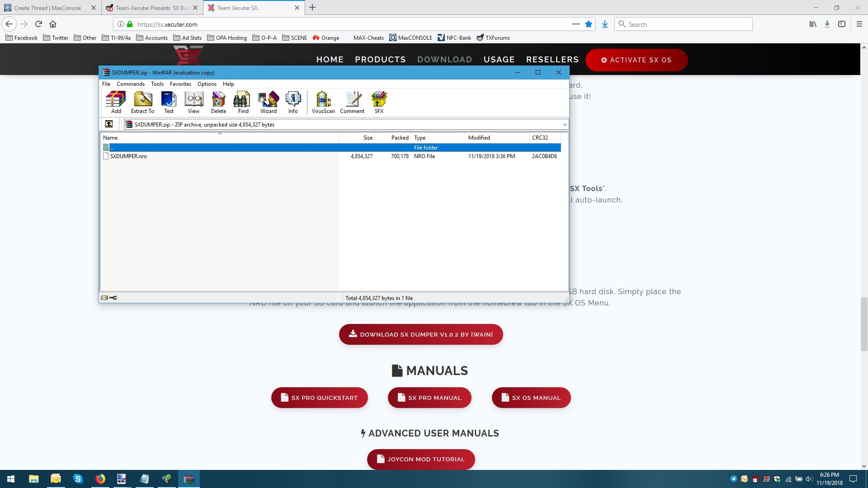The image size is (868, 488).
Task: Switch to Firefox on the taskbar
Action: [100, 479]
